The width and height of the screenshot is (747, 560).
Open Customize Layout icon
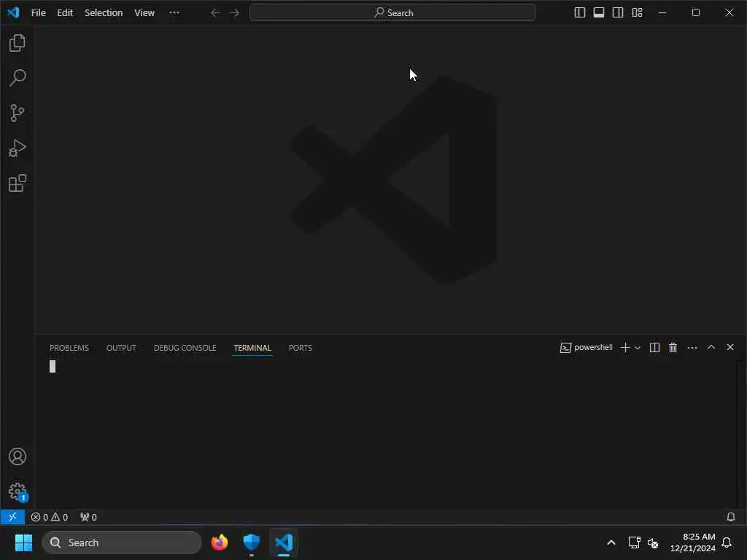[x=637, y=13]
